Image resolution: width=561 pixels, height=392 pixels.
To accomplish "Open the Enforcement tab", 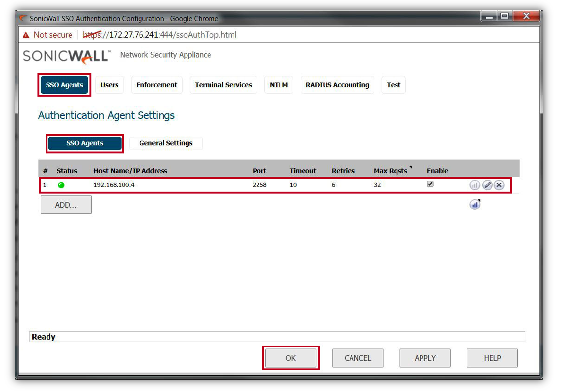I will 157,85.
